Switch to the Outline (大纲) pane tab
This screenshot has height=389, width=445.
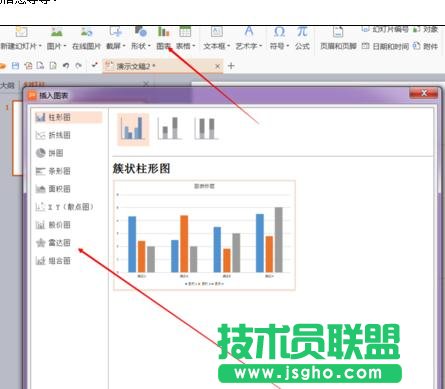[7, 85]
